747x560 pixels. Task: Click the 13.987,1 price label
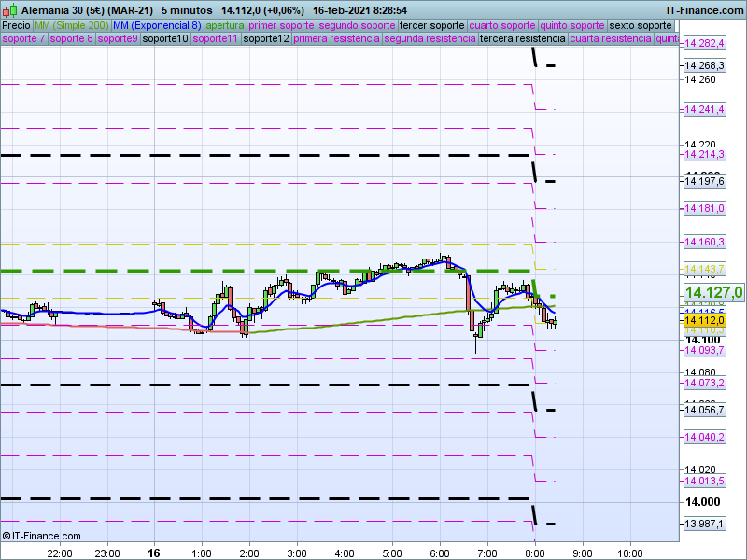(704, 524)
